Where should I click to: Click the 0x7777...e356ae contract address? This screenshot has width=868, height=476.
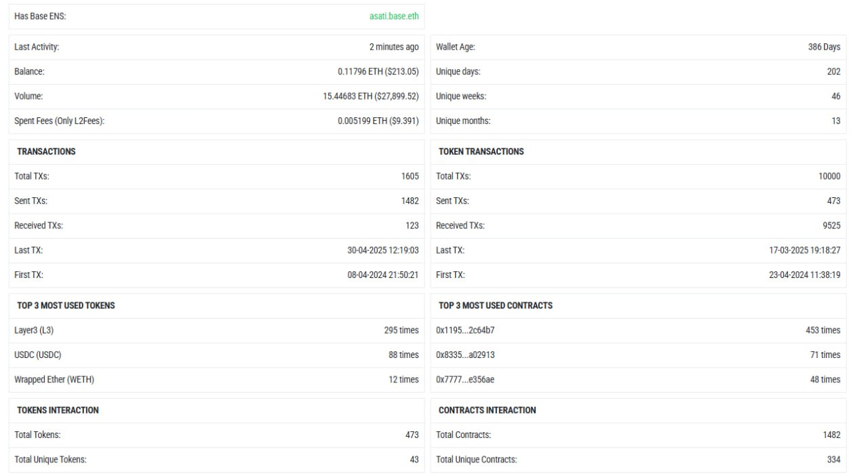465,380
